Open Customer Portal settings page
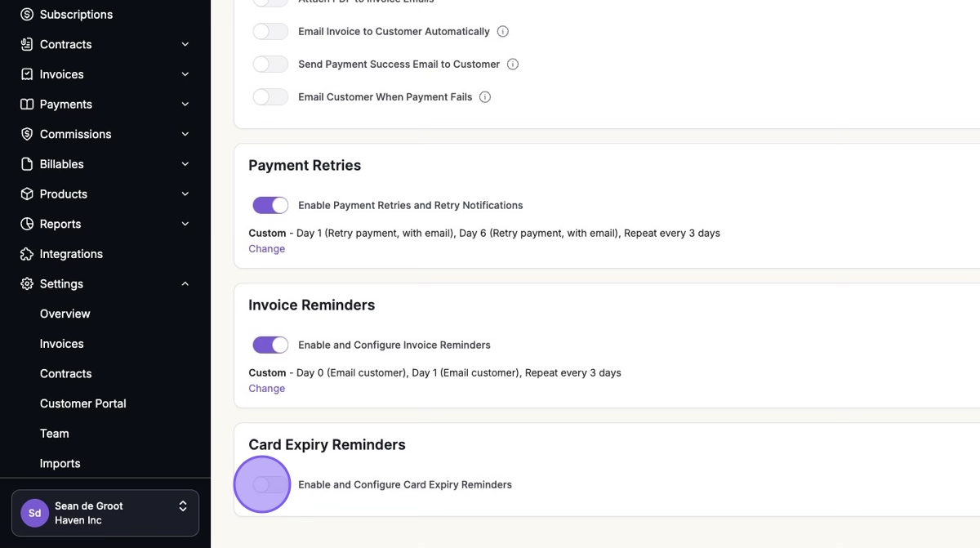This screenshot has height=548, width=980. (x=82, y=403)
